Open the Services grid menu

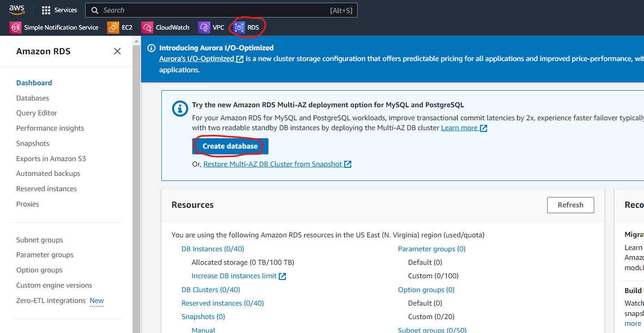pyautogui.click(x=60, y=10)
